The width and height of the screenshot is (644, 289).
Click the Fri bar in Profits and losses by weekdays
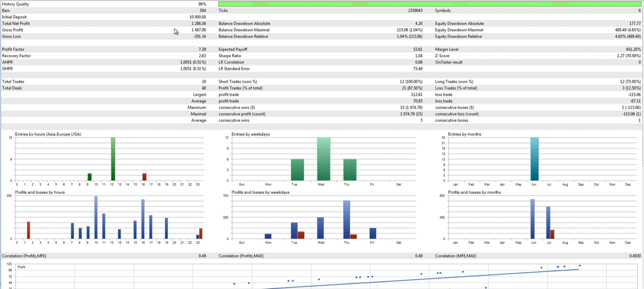click(x=373, y=234)
